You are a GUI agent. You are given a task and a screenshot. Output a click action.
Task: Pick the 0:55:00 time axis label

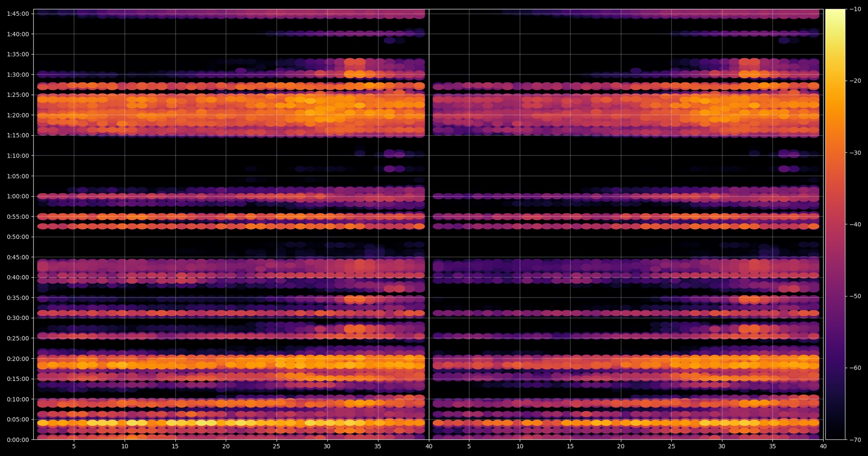pyautogui.click(x=18, y=216)
